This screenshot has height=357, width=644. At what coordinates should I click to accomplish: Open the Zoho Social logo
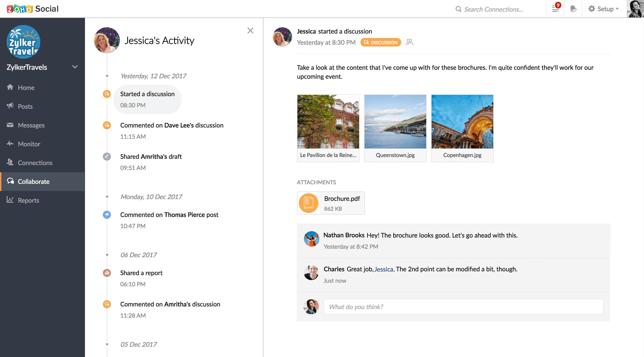(32, 9)
